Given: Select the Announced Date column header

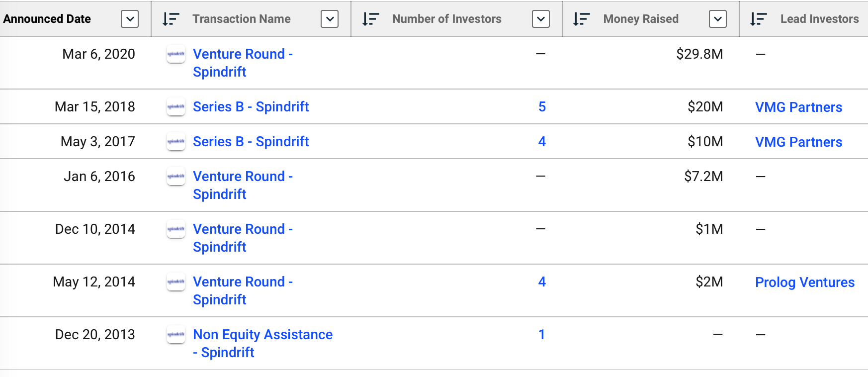Looking at the screenshot, I should (x=47, y=19).
